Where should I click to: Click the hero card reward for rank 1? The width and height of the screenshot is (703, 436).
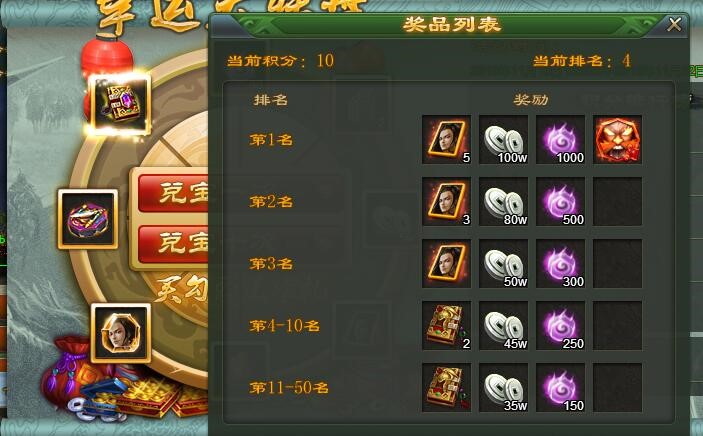[446, 140]
